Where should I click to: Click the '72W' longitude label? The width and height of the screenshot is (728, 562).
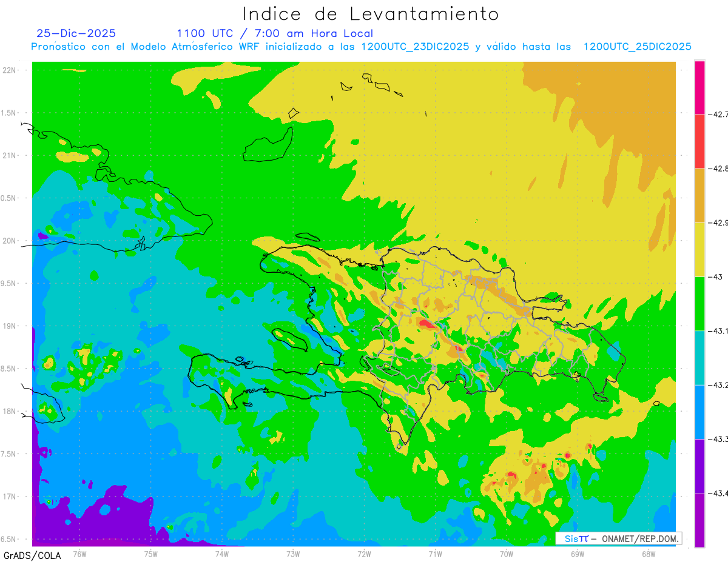[x=365, y=554]
